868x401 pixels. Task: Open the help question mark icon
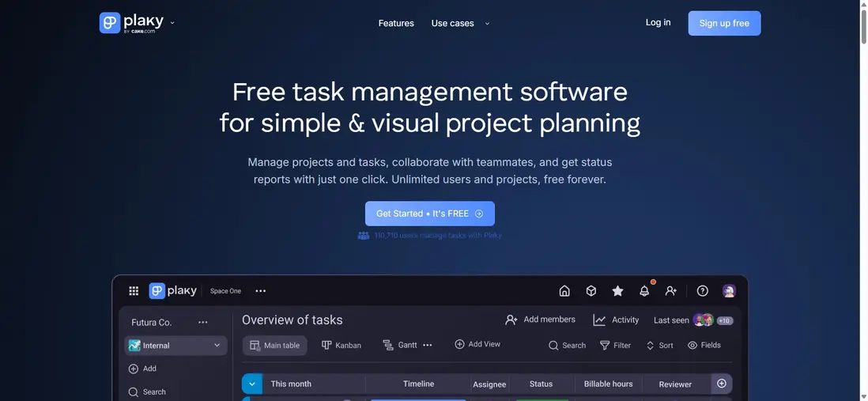703,291
